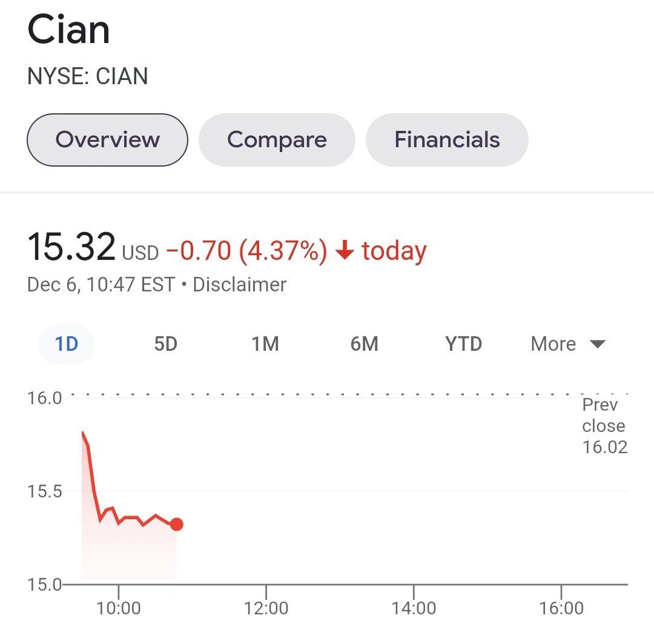Viewport: 654px width, 644px height.
Task: Click the 12:00 time axis label
Action: (266, 607)
